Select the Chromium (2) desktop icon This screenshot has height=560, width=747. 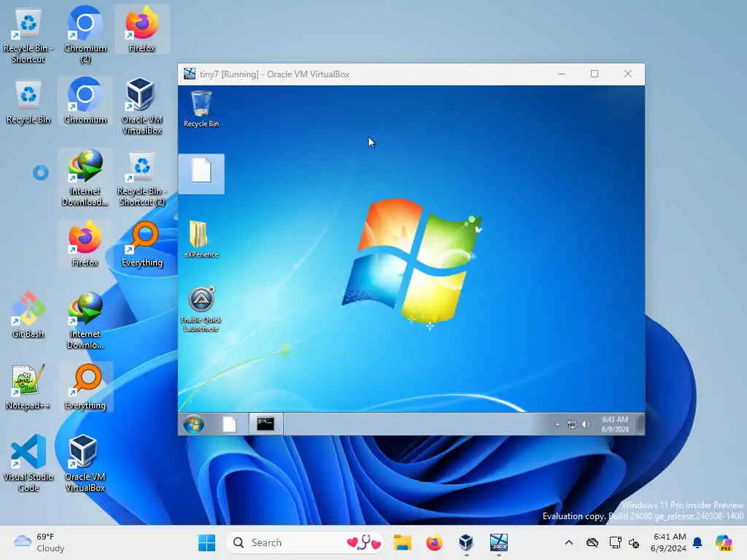tap(85, 35)
